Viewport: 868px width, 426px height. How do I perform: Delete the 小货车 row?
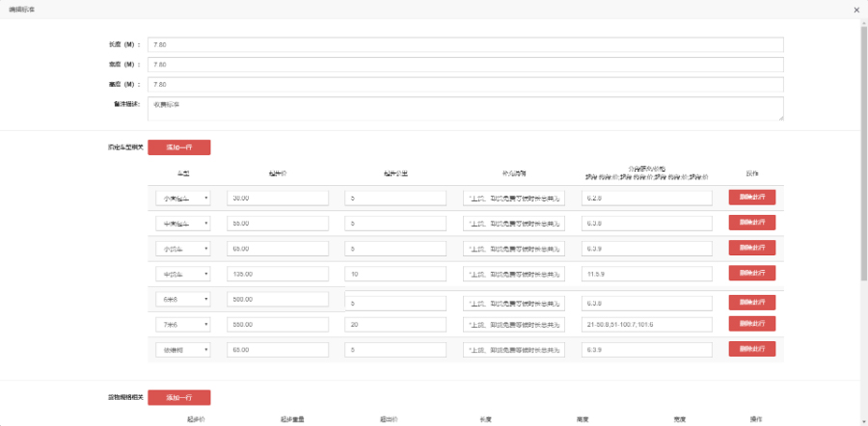pyautogui.click(x=751, y=248)
